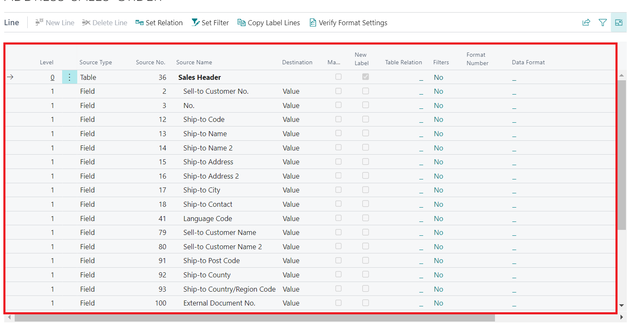Toggle New Label for External Document No.
Image resolution: width=644 pixels, height=332 pixels.
pyautogui.click(x=366, y=303)
